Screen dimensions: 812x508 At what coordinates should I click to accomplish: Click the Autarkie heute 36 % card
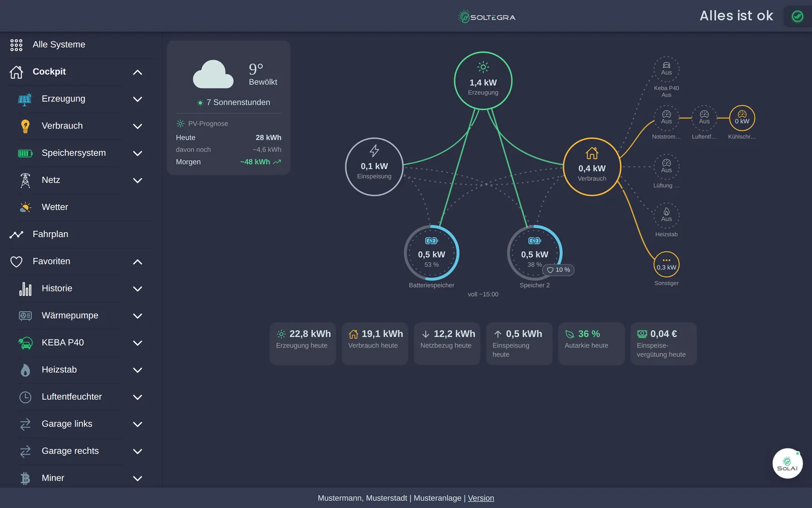point(591,343)
